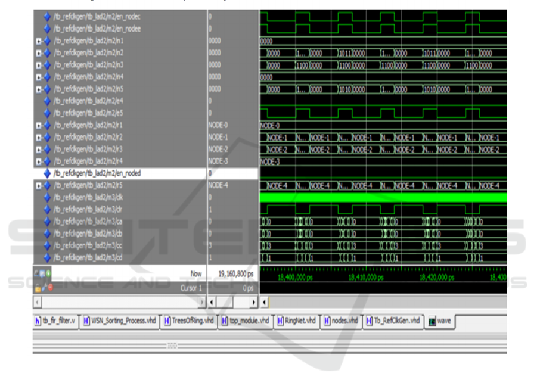Click the yellow padlock lock cursor icon
The height and width of the screenshot is (392, 537).
click(x=38, y=288)
